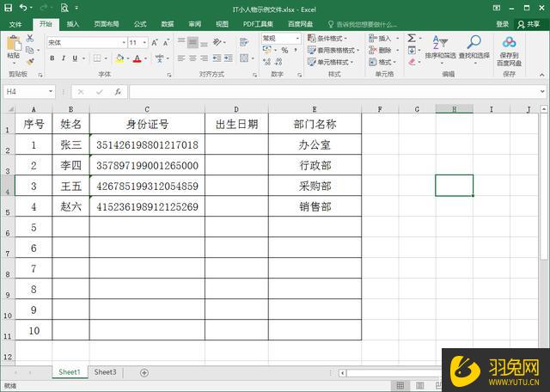Switch to 数据 Data tab
This screenshot has height=392, width=550.
168,24
